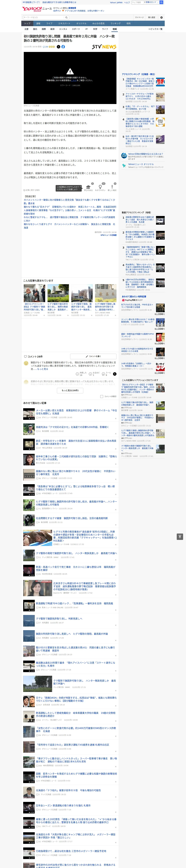Click the マイページ link
This screenshot has width=186, height=868.
[139, 18]
